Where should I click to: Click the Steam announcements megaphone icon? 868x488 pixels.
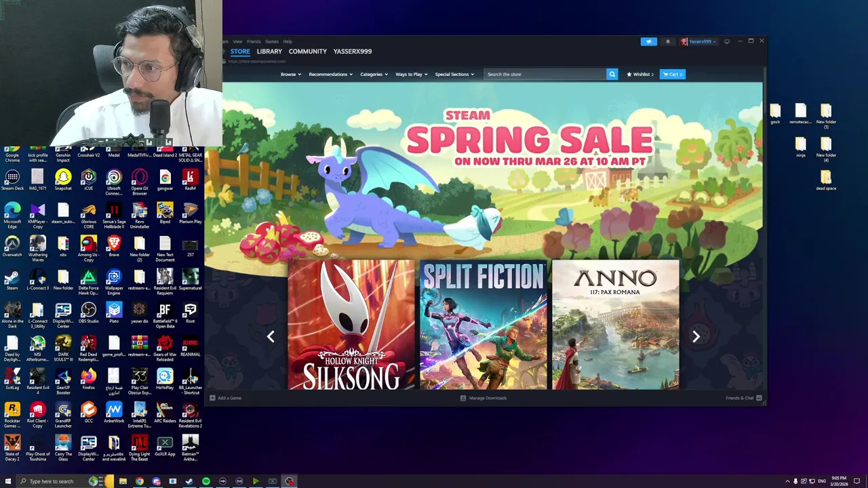point(648,41)
